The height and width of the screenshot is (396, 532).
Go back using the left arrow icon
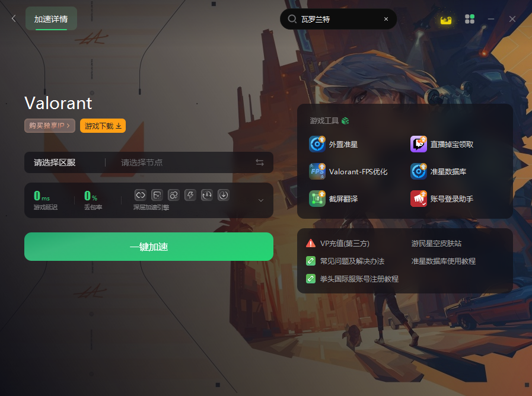click(x=14, y=18)
